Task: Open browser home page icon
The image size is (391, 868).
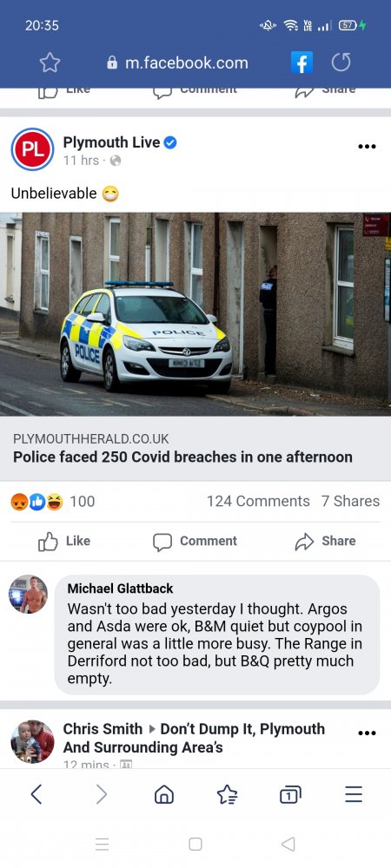Action: [163, 795]
